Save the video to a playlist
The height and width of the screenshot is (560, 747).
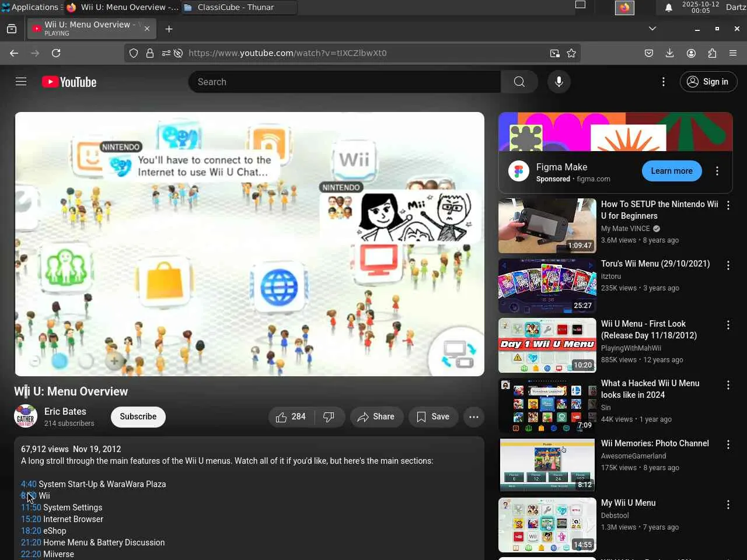click(x=433, y=416)
